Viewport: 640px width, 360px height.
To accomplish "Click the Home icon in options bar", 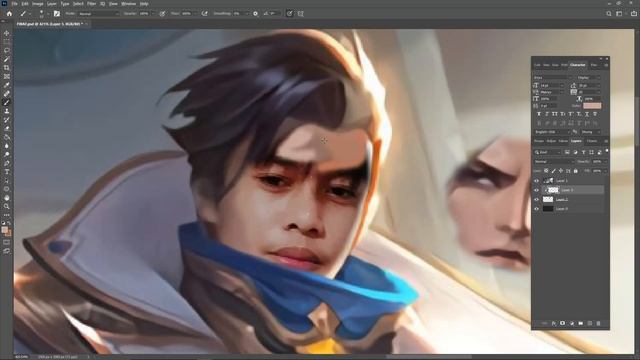I will (x=9, y=13).
